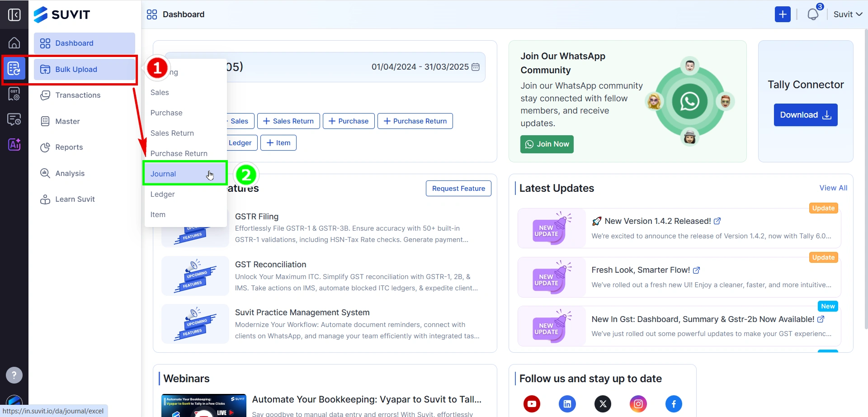Choose Sales Return from the submenu
The image size is (868, 417).
coord(185,133)
